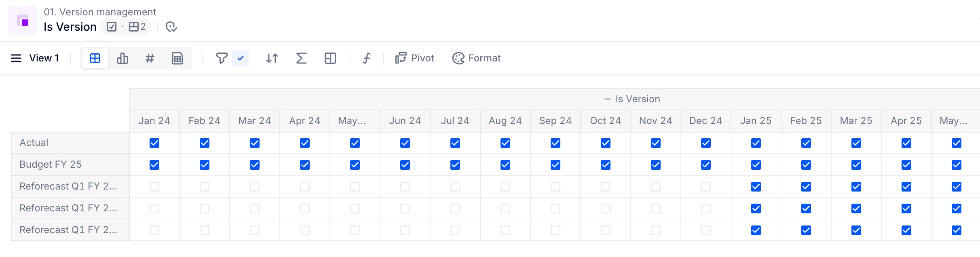Image resolution: width=980 pixels, height=257 pixels.
Task: Uncheck Actual for Jan 24
Action: click(x=154, y=143)
